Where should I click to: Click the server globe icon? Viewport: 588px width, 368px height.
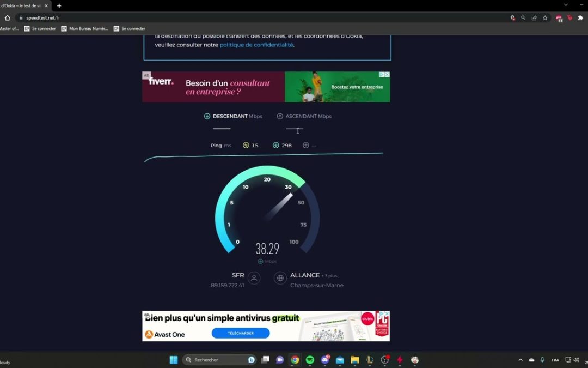pos(280,278)
